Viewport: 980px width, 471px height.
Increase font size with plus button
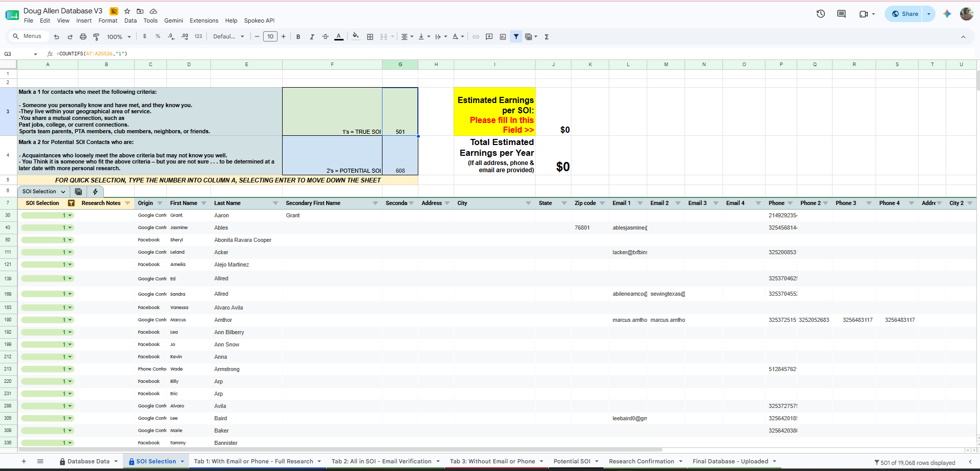[284, 37]
